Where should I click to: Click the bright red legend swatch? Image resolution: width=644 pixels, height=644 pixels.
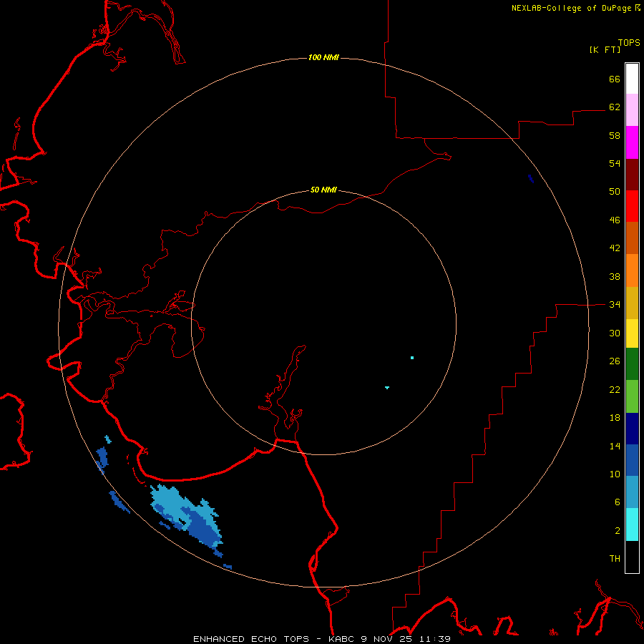coord(632,206)
